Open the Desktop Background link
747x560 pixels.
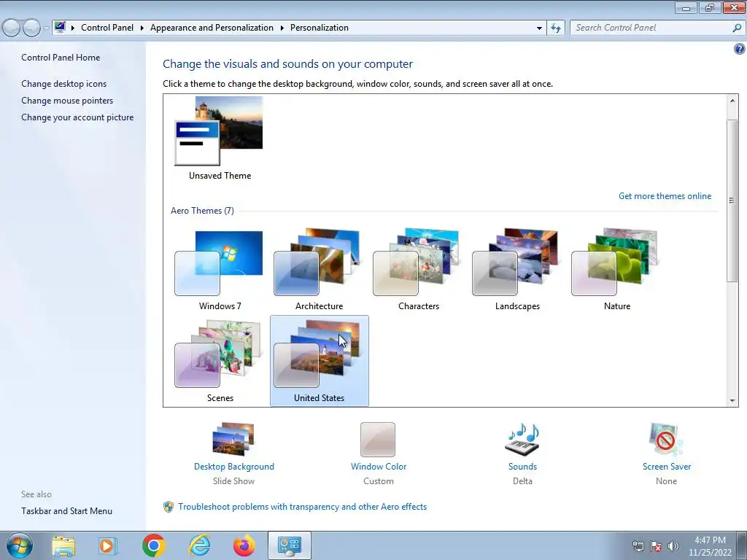point(234,467)
